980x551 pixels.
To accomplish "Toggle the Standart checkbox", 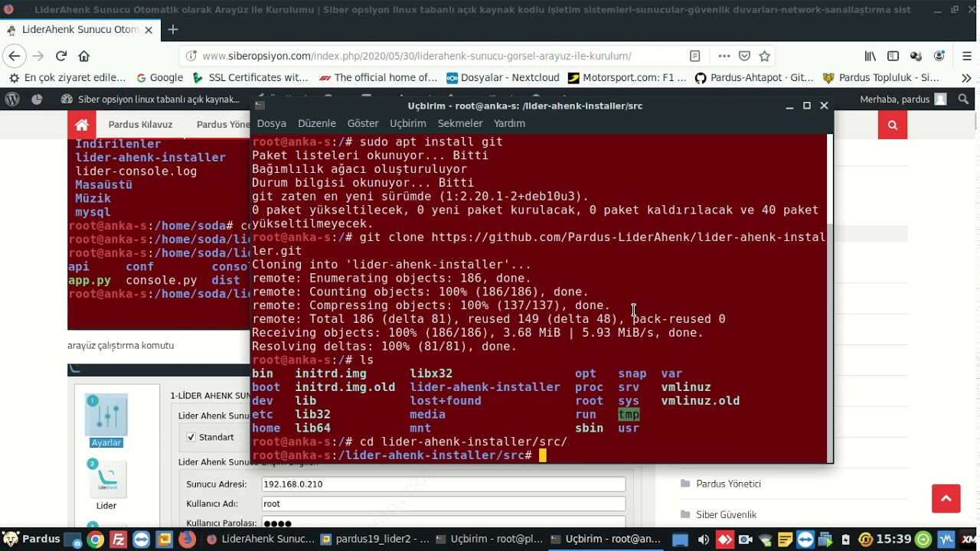I will coord(191,437).
